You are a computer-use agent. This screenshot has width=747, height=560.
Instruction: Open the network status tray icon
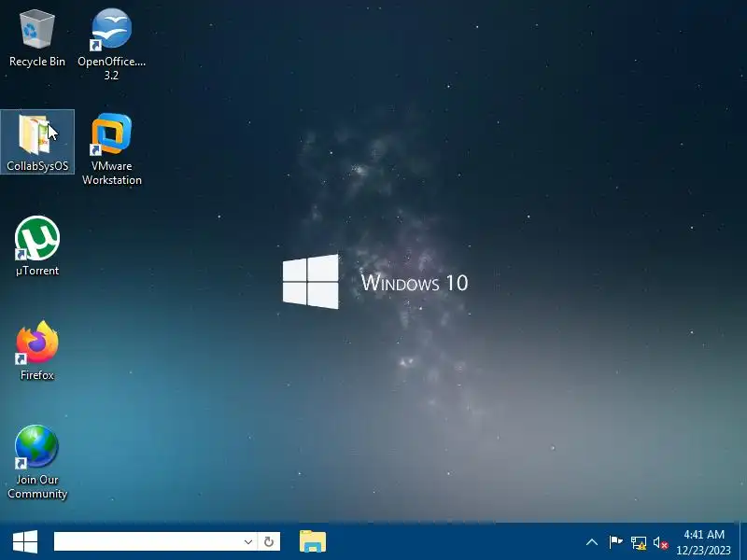coord(639,542)
